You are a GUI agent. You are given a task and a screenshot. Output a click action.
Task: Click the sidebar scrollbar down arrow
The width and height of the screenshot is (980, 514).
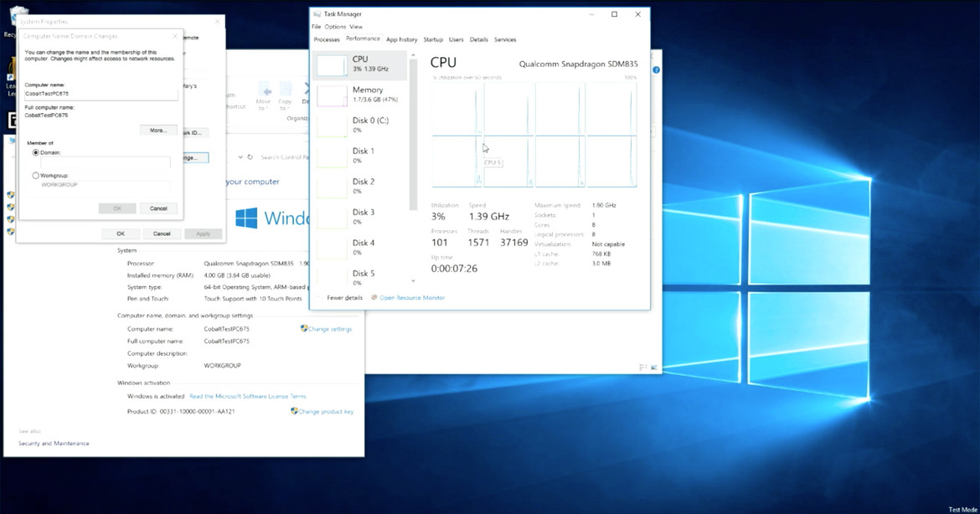(412, 281)
